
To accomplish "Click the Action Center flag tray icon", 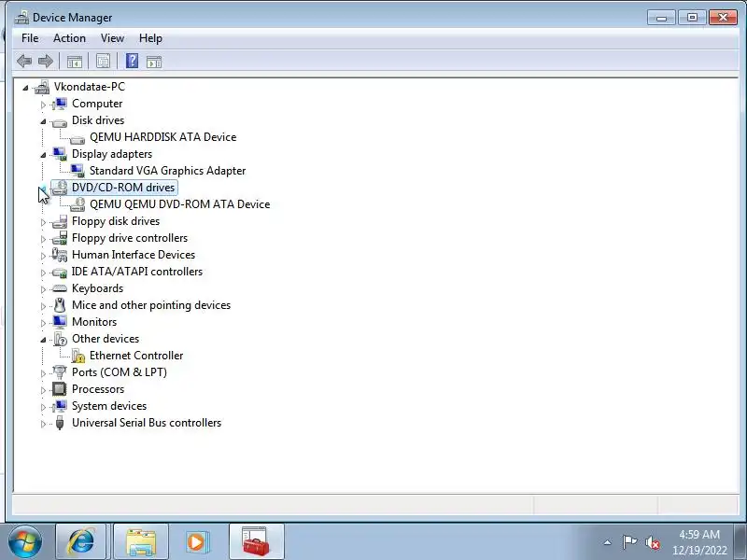I will [629, 542].
